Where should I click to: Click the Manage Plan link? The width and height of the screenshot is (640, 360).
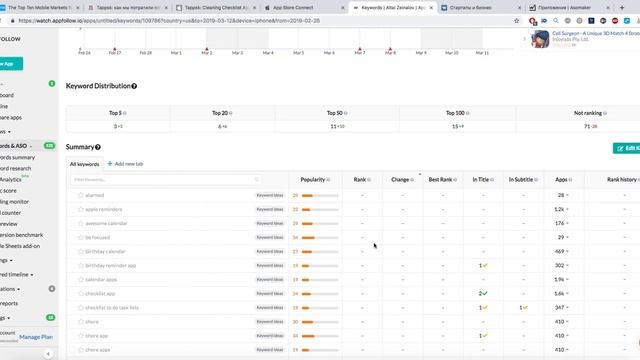(x=36, y=337)
